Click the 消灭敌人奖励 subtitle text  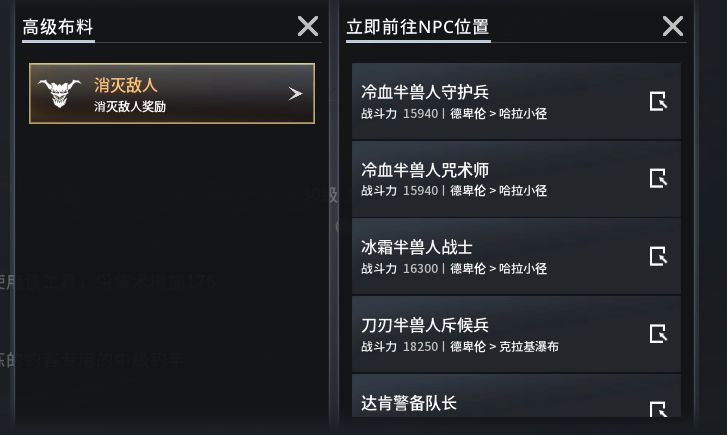(130, 106)
